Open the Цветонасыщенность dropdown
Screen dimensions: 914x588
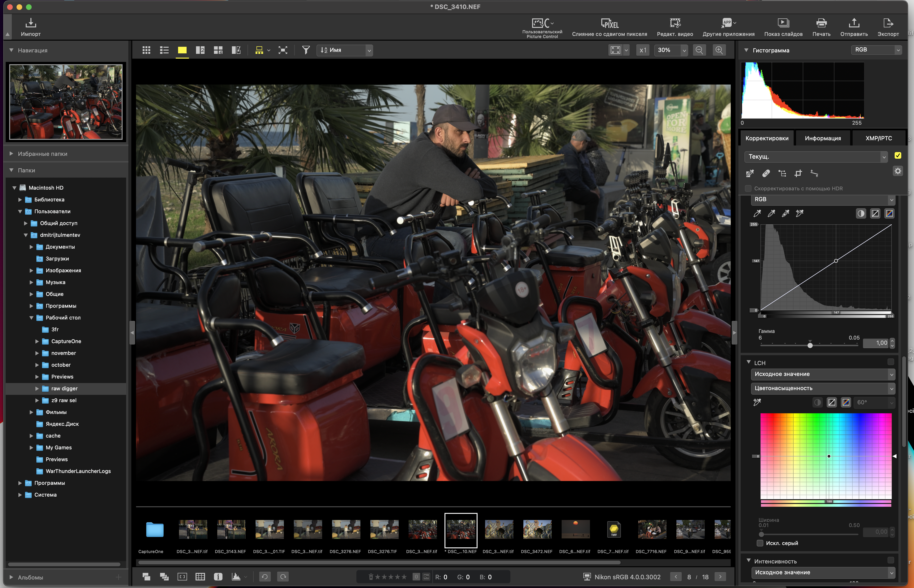(823, 388)
